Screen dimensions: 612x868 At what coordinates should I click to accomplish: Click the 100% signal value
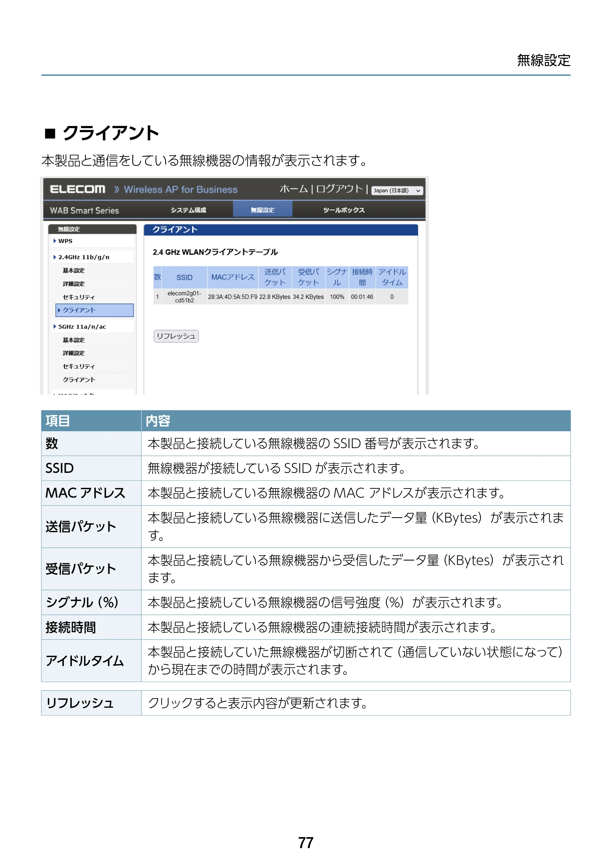(337, 297)
